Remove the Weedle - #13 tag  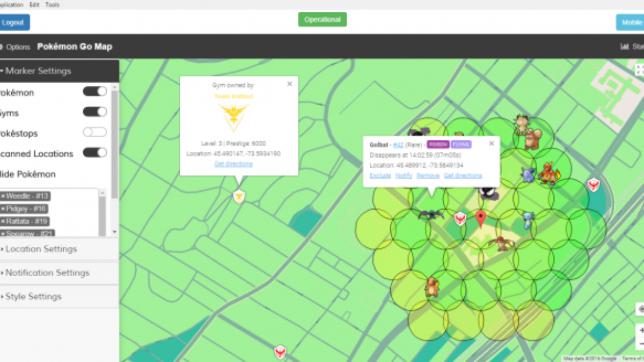3,196
